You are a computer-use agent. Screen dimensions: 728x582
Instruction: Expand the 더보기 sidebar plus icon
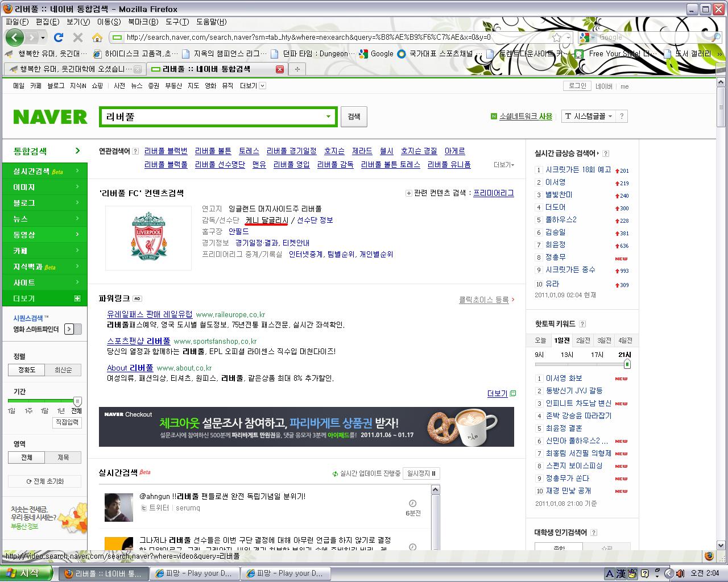[77, 298]
